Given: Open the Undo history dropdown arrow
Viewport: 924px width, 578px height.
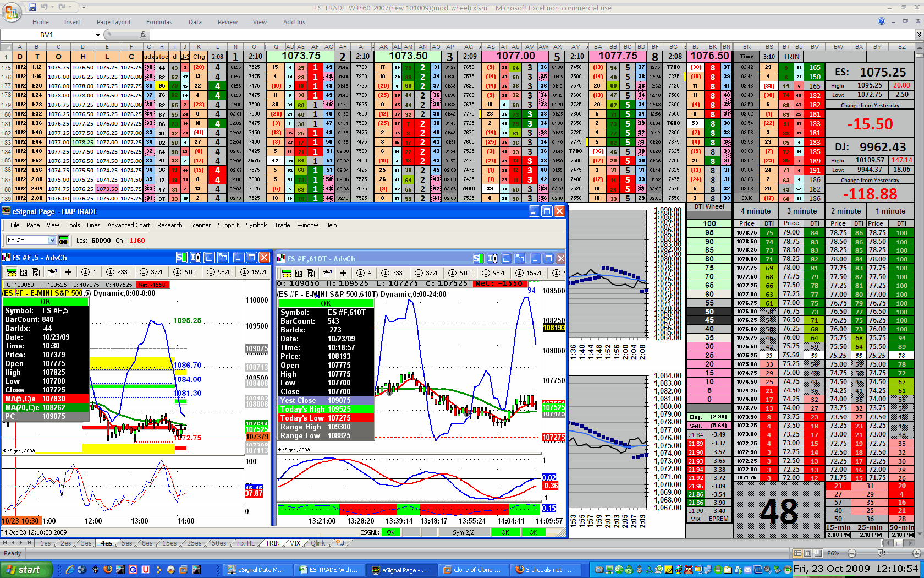Looking at the screenshot, I should point(52,7).
